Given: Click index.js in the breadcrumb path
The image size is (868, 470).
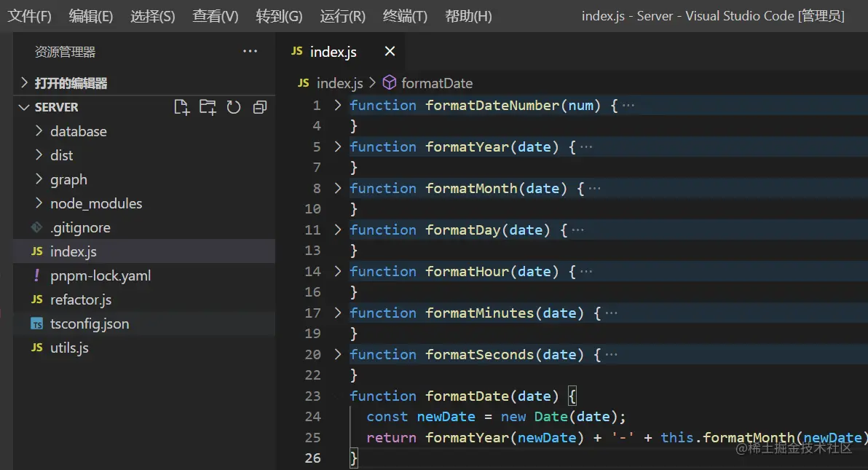Looking at the screenshot, I should click(x=339, y=83).
